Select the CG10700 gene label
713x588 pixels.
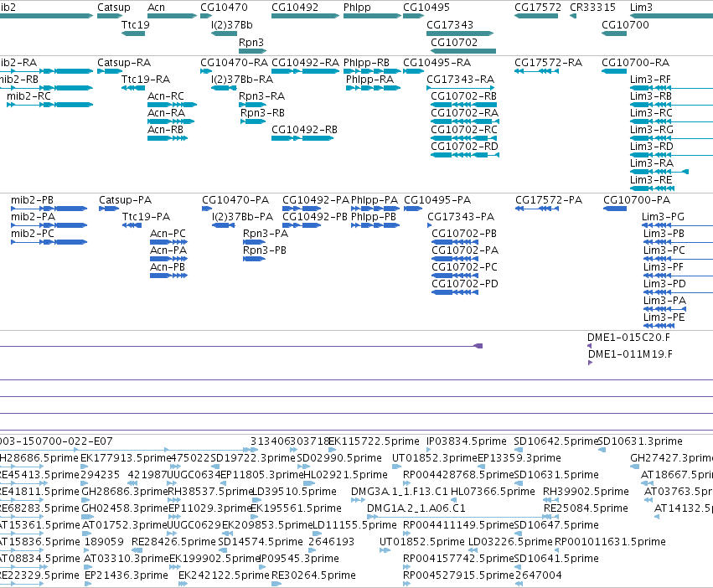pyautogui.click(x=625, y=24)
